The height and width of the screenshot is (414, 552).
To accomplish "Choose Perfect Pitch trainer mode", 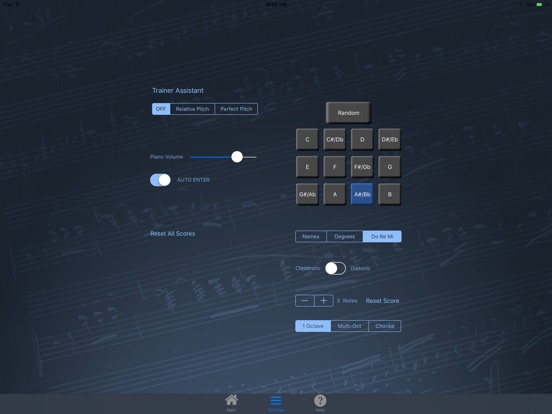I will [x=236, y=109].
